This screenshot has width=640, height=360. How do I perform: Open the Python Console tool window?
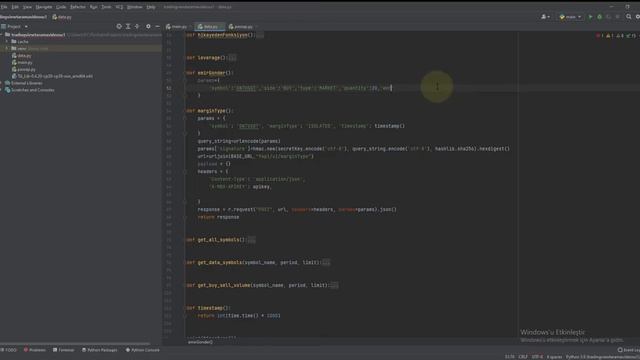pyautogui.click(x=142, y=350)
